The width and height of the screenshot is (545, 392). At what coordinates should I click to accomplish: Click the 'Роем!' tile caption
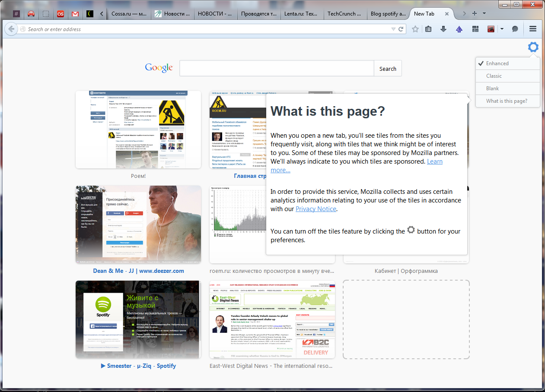point(138,176)
